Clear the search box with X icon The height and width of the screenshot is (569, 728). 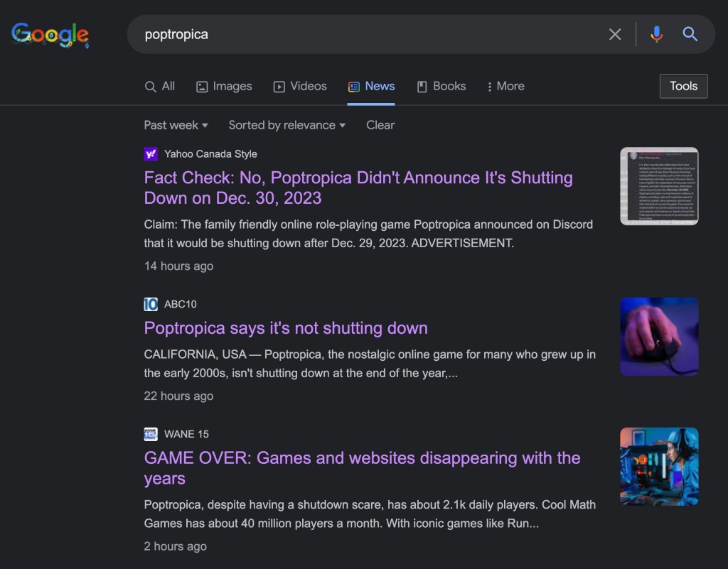(x=615, y=34)
